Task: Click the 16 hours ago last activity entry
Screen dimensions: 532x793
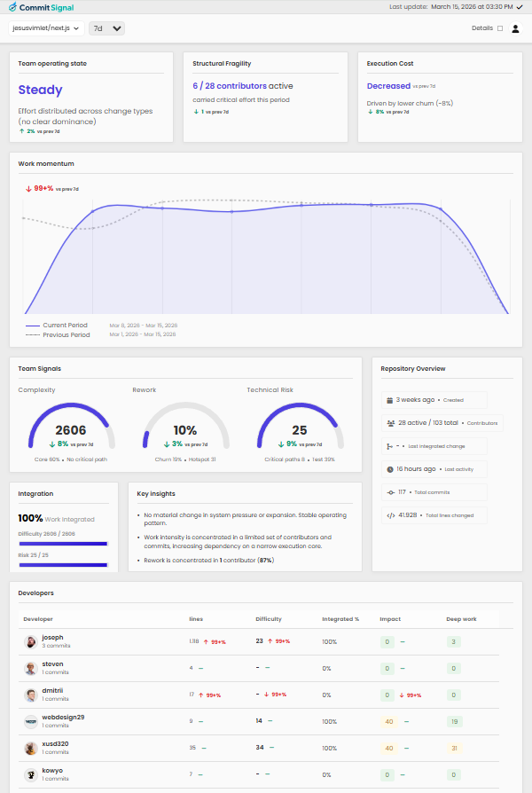Action: click(434, 469)
